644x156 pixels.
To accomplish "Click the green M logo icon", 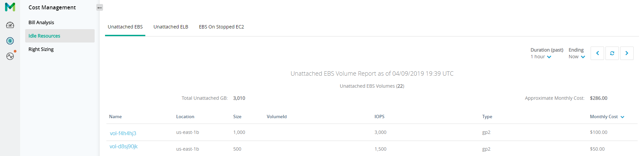I will pyautogui.click(x=10, y=7).
